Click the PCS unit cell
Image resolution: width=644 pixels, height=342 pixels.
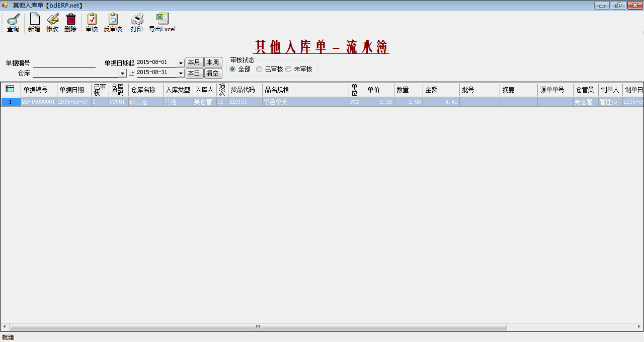(x=357, y=102)
